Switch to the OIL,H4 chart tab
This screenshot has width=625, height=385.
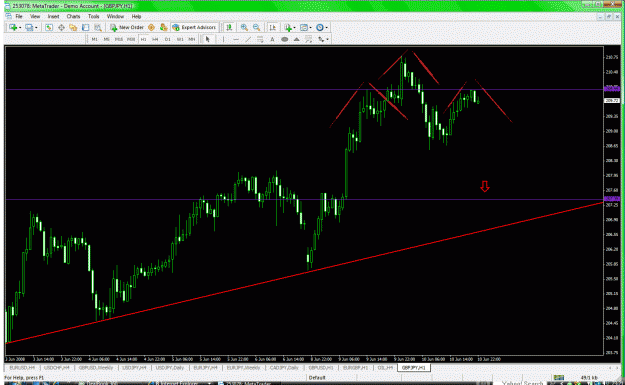pos(385,367)
